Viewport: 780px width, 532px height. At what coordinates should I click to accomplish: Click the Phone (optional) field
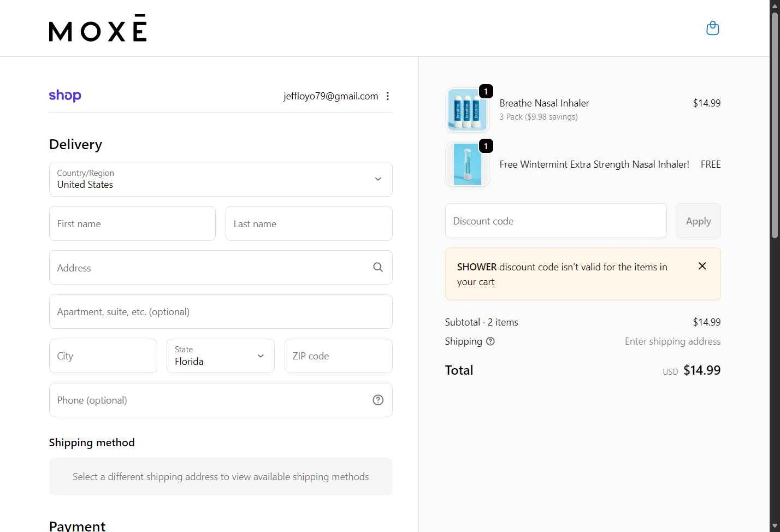pos(221,400)
